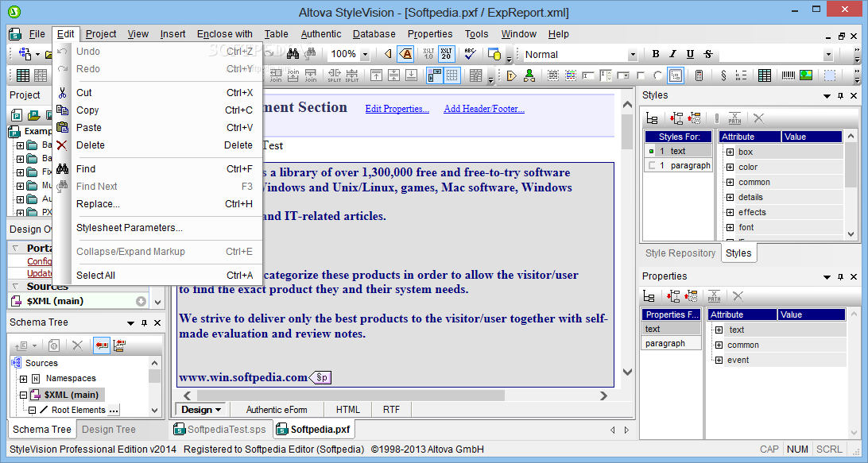
Task: Open the Style Repository tab
Action: (x=680, y=253)
